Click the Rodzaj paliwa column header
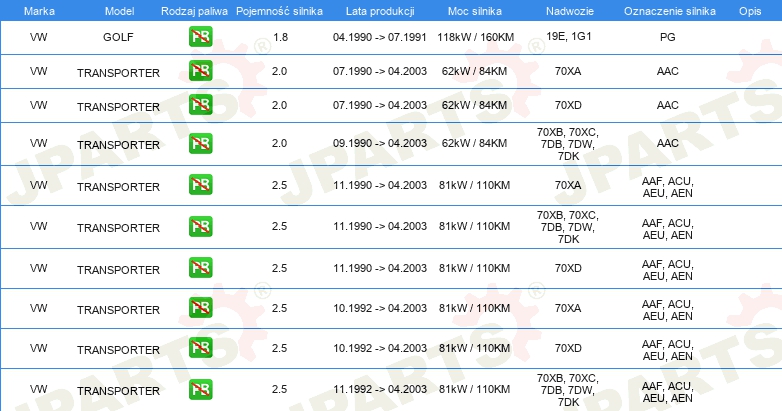 [195, 11]
